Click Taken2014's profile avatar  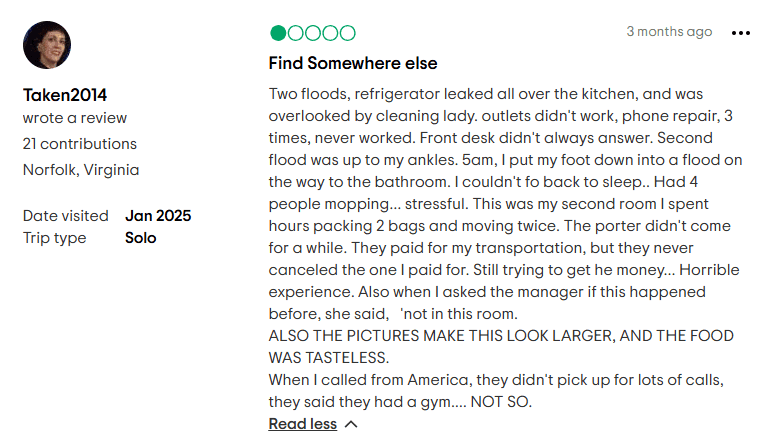tap(47, 45)
